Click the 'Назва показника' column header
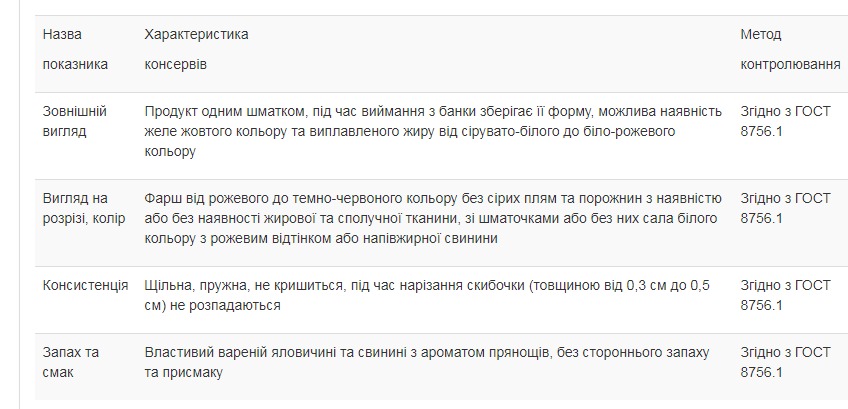 click(x=75, y=49)
